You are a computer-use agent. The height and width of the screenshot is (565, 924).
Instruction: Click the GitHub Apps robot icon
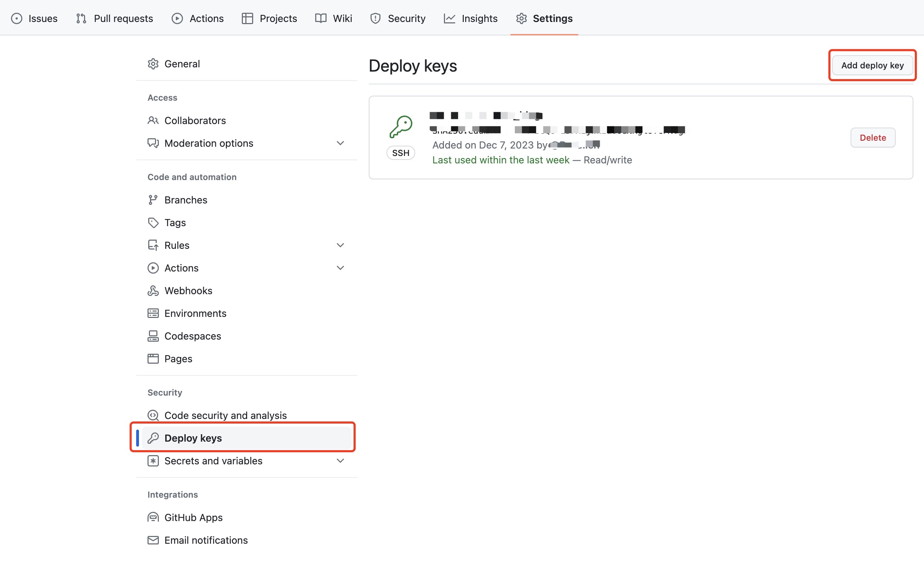point(152,518)
